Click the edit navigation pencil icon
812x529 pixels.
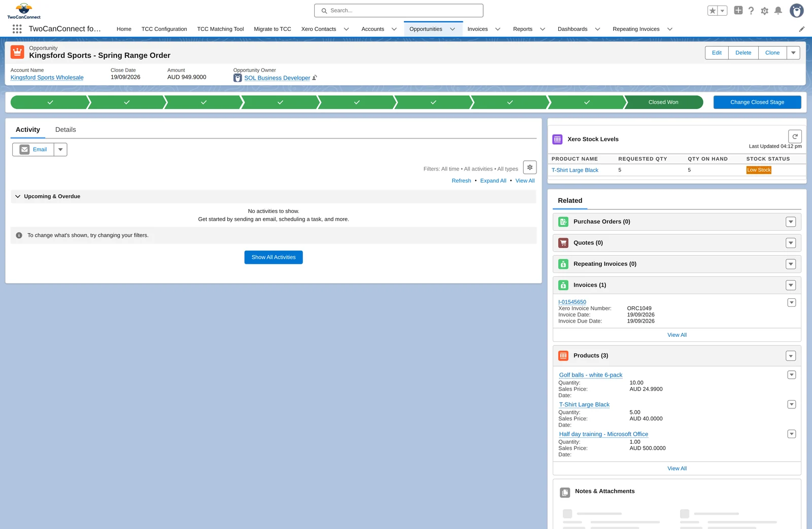click(802, 29)
